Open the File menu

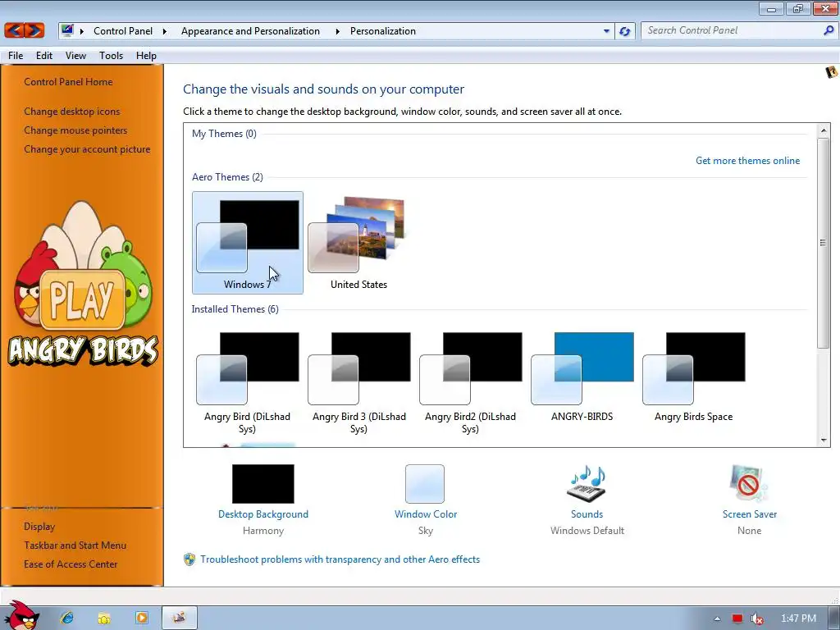point(16,56)
